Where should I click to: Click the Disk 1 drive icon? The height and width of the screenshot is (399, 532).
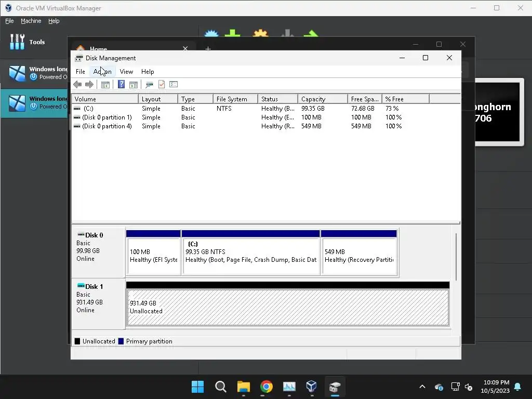tap(81, 286)
